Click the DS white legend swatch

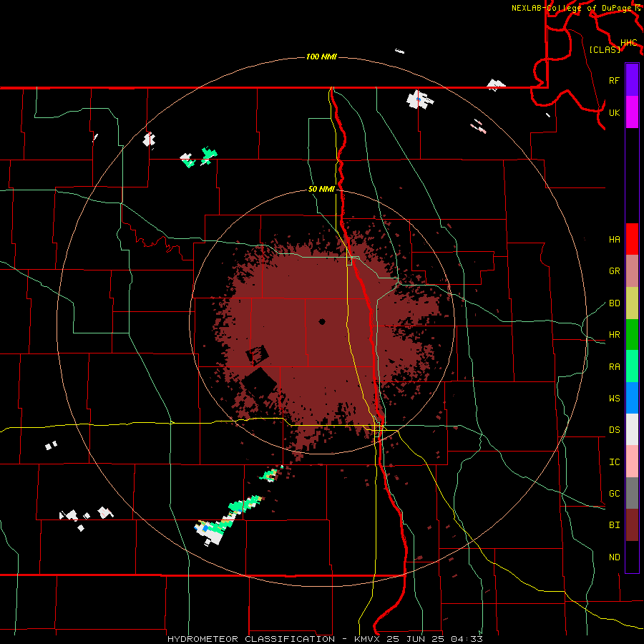tap(632, 429)
